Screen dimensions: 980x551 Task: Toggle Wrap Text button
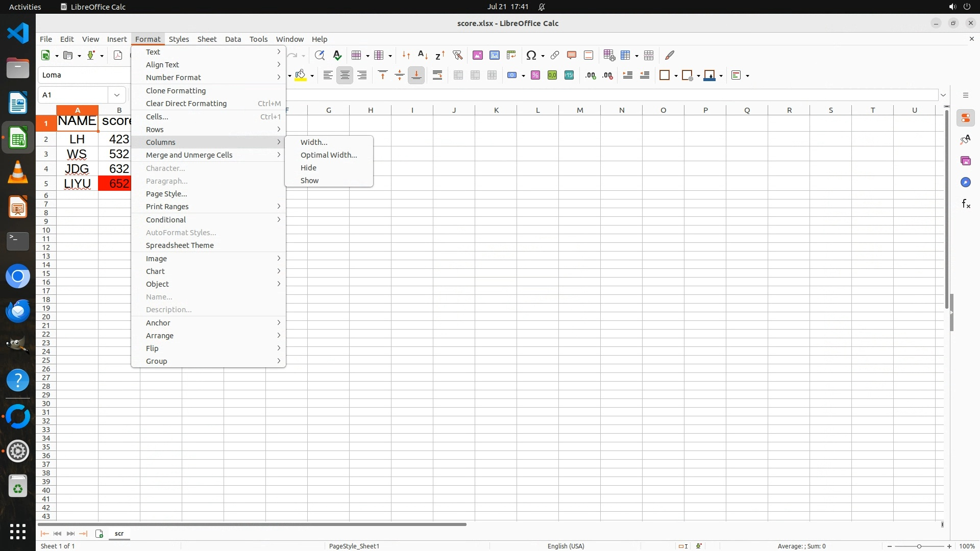[437, 76]
